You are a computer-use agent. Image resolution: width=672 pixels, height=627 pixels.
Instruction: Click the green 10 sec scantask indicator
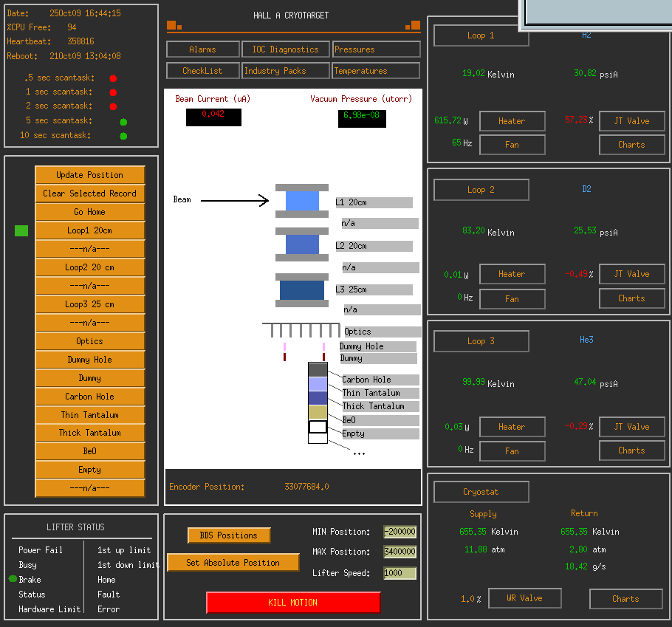(x=123, y=137)
